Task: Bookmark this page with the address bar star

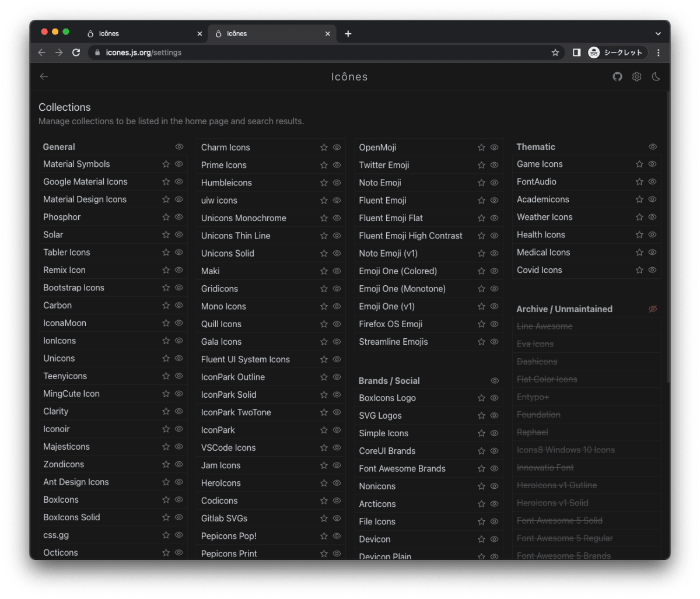Action: pos(555,52)
